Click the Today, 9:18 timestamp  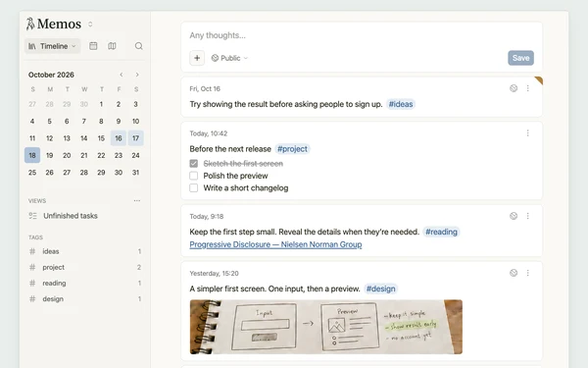click(x=206, y=216)
